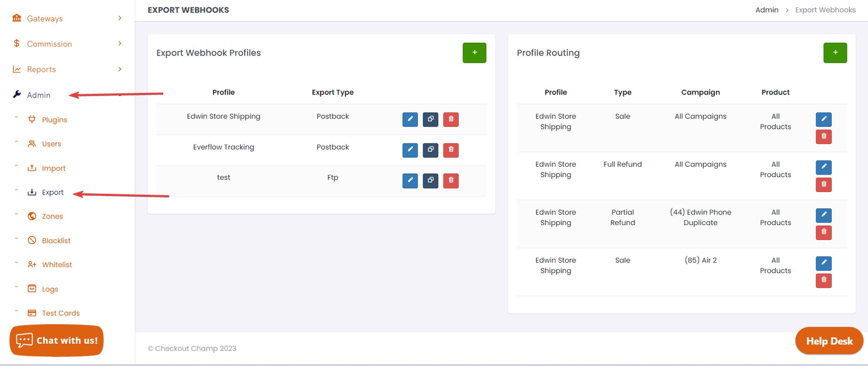Edit the Full Refund routing row

click(823, 167)
